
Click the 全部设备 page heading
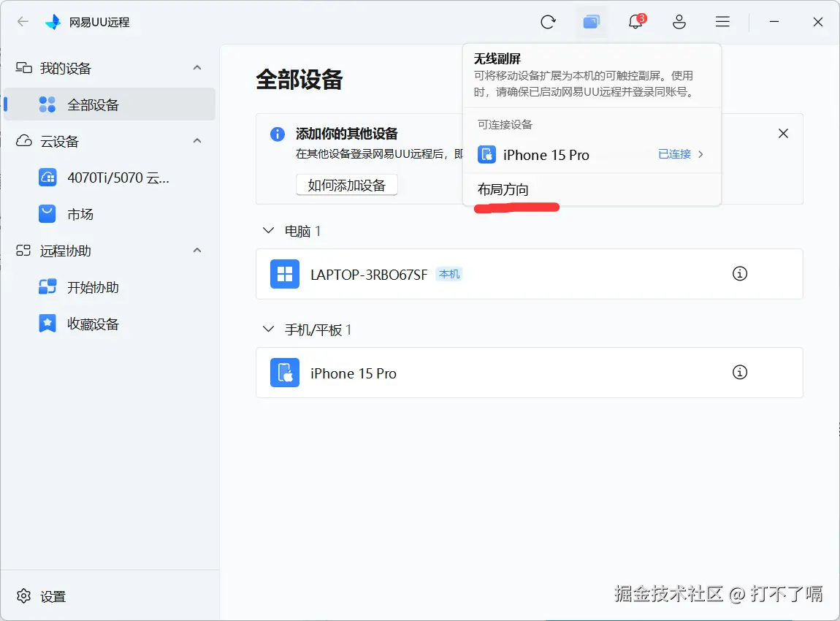(299, 80)
